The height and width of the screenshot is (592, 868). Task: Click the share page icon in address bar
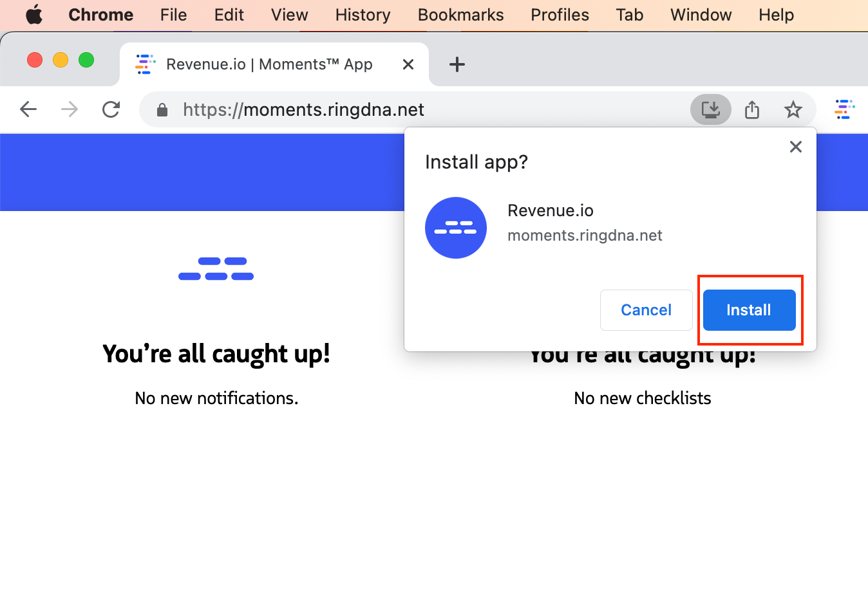(752, 109)
